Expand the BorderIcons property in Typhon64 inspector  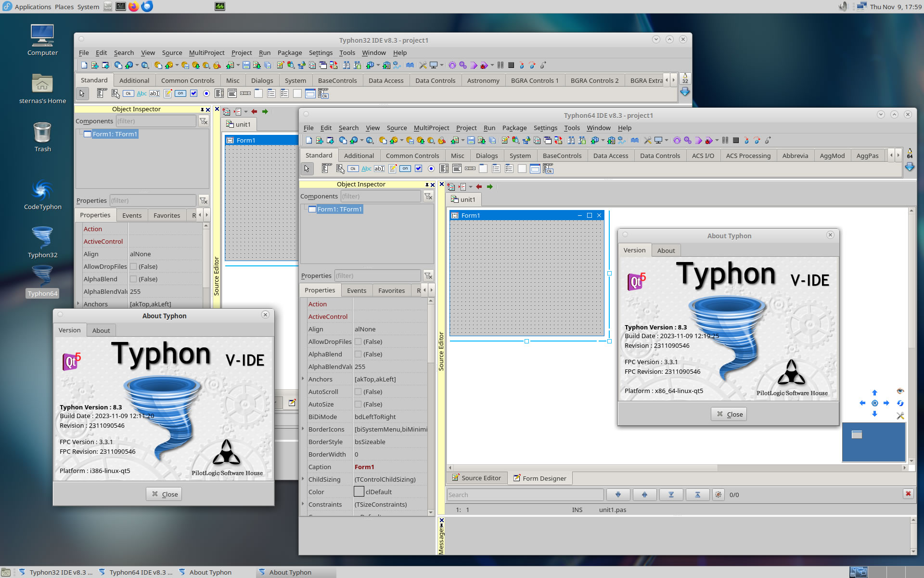[303, 429]
